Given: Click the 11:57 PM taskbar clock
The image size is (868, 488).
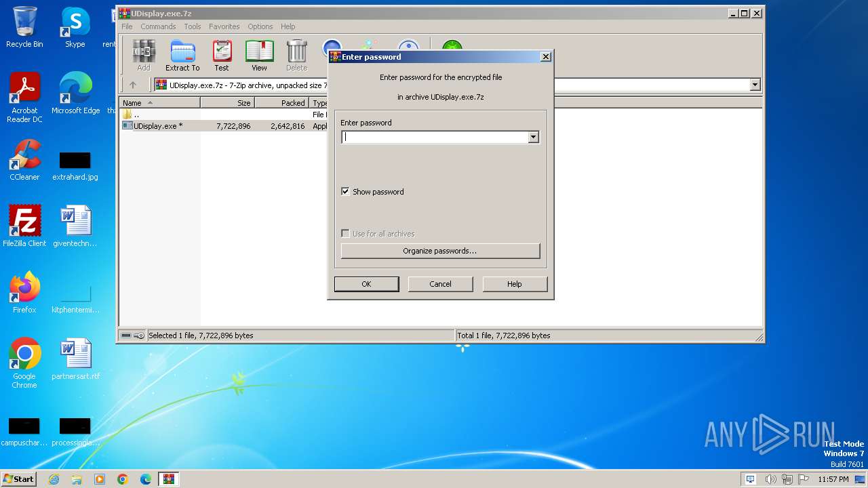Looking at the screenshot, I should (x=833, y=479).
